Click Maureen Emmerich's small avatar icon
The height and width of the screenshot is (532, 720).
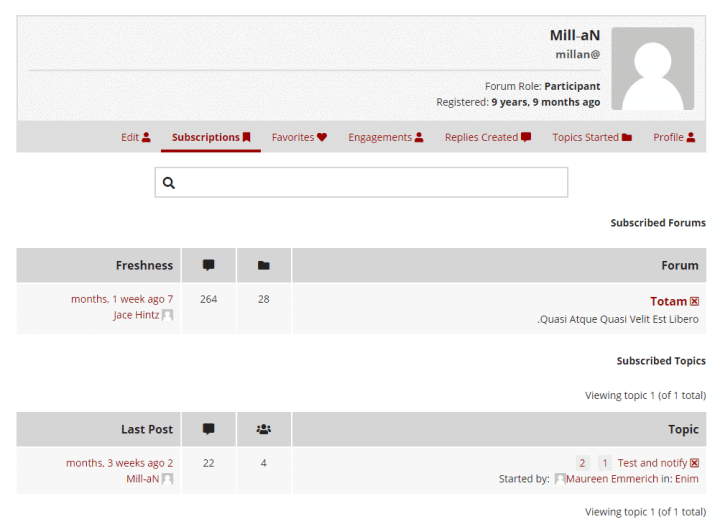point(560,479)
